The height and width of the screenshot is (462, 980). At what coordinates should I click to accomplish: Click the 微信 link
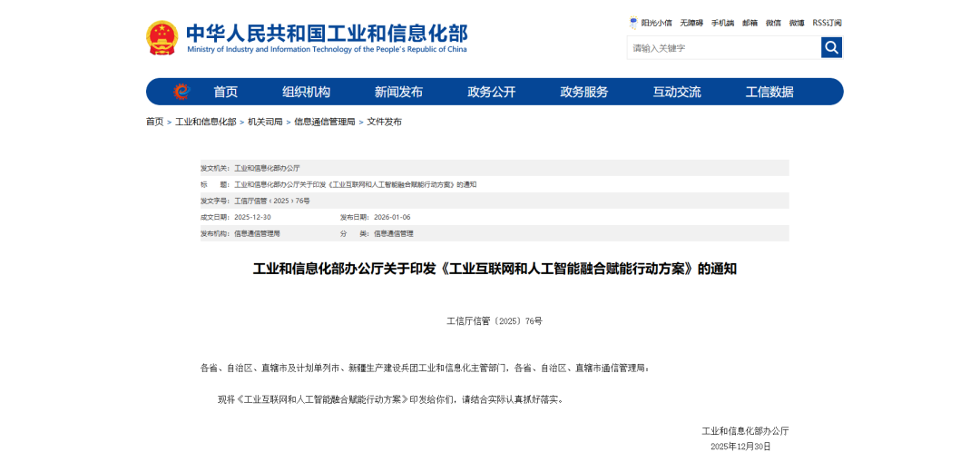[773, 23]
